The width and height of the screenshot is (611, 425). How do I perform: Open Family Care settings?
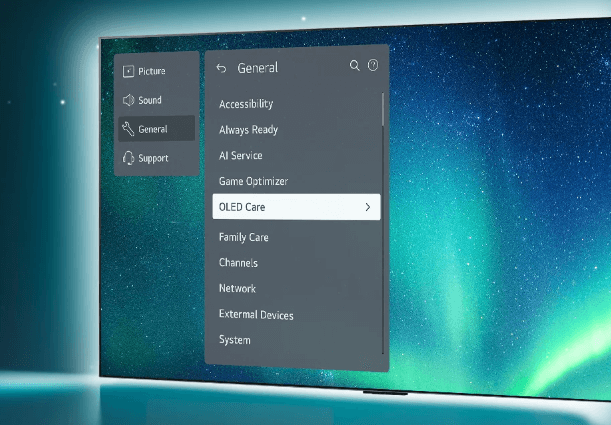[x=243, y=237]
